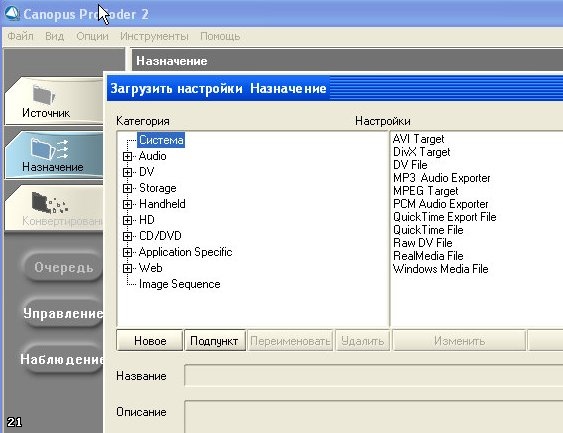Viewport: 563px width, 433px height.
Task: Choose the Raw DV File preset
Action: (423, 243)
